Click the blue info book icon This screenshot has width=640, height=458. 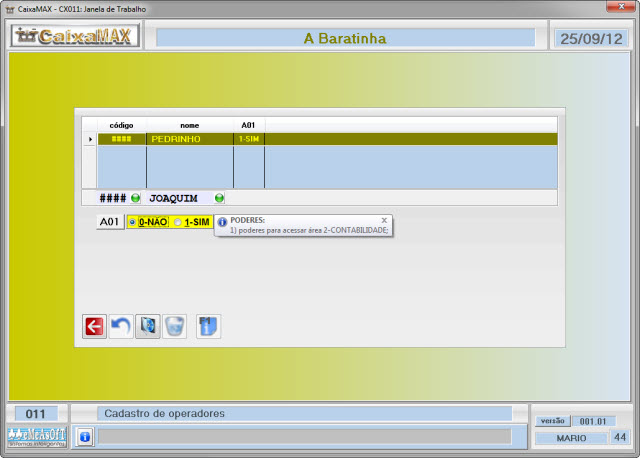pyautogui.click(x=208, y=326)
